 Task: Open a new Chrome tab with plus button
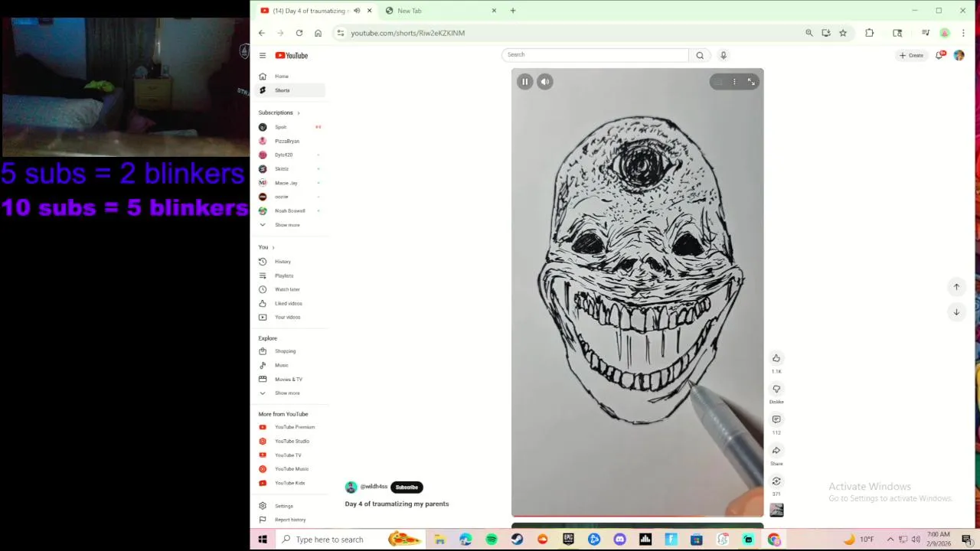[x=513, y=11]
